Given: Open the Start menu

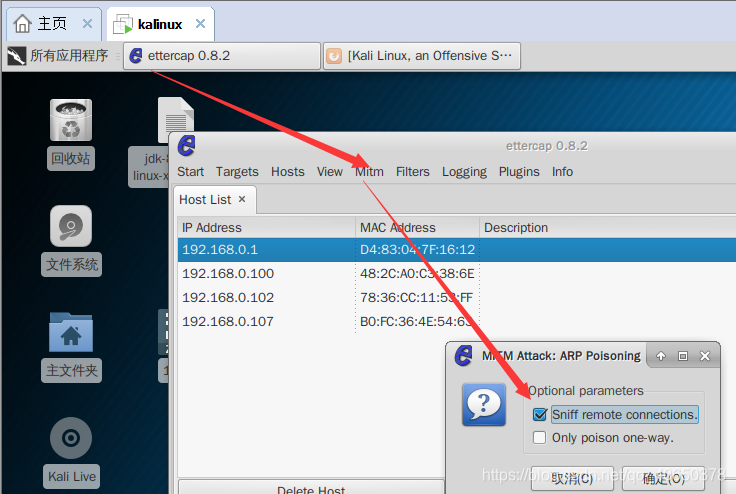Looking at the screenshot, I should pyautogui.click(x=191, y=172).
